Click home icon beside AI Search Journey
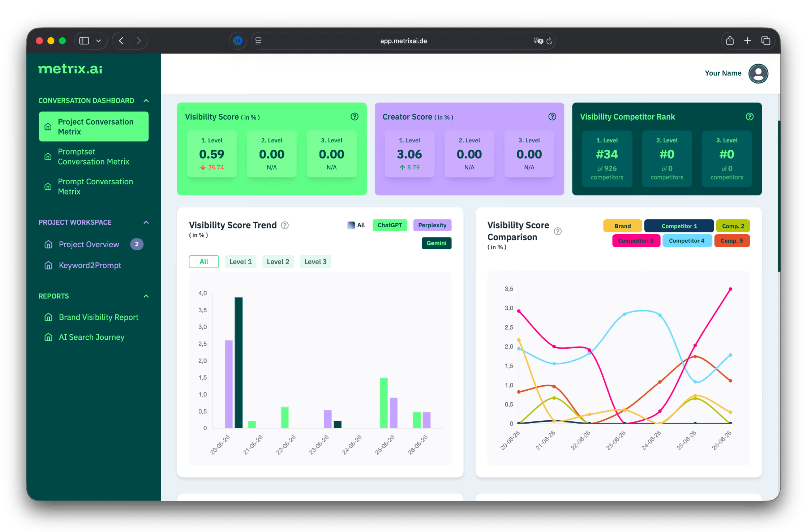The height and width of the screenshot is (532, 807). click(x=48, y=337)
